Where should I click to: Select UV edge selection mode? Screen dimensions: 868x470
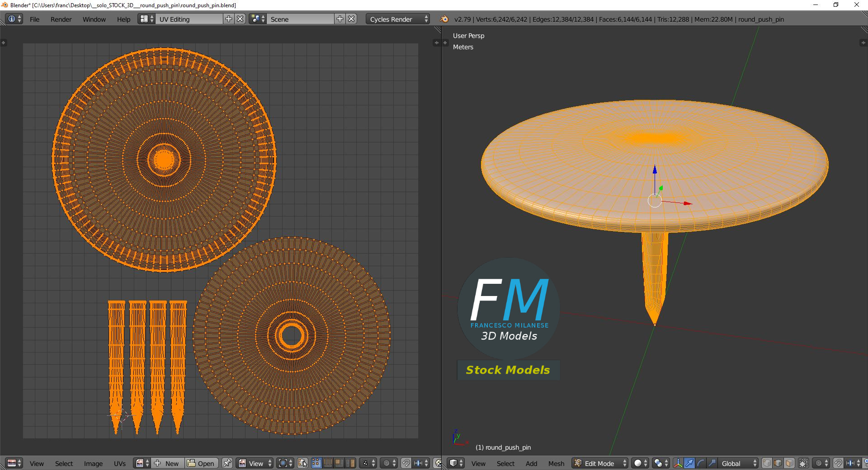pyautogui.click(x=328, y=463)
